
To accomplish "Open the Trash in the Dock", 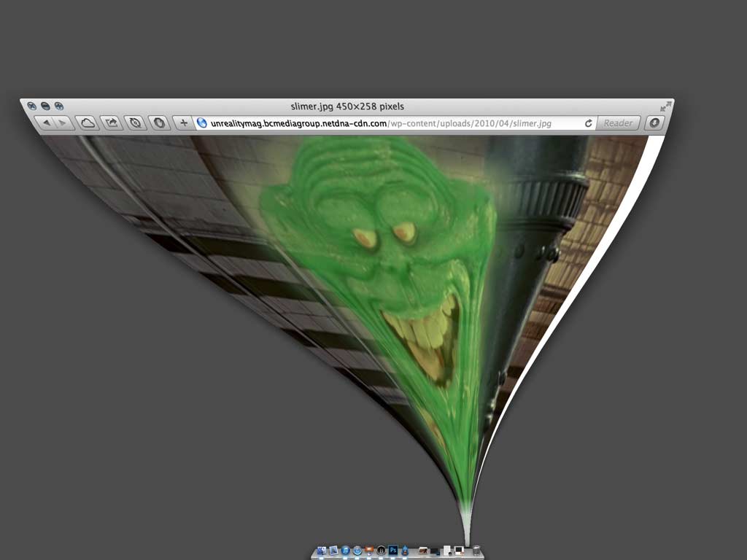I will coord(476,551).
